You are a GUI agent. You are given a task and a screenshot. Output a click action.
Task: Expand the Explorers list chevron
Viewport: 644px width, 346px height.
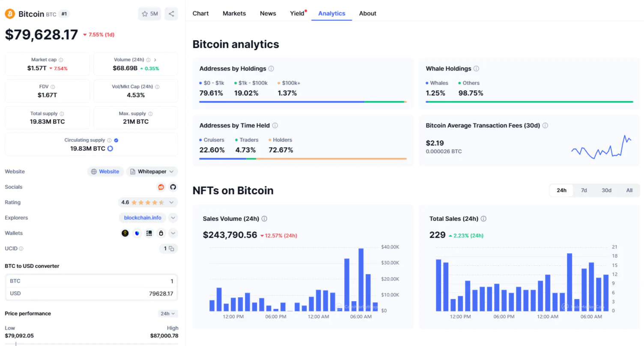click(173, 218)
